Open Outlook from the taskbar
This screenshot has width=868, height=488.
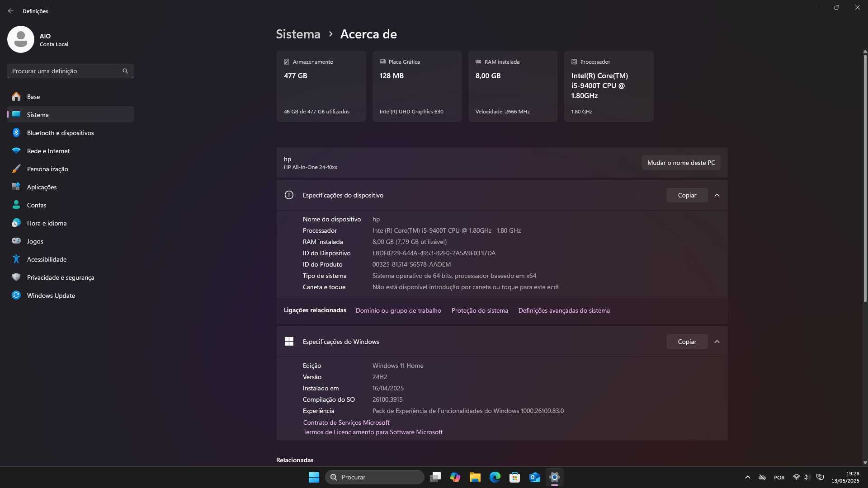click(535, 477)
